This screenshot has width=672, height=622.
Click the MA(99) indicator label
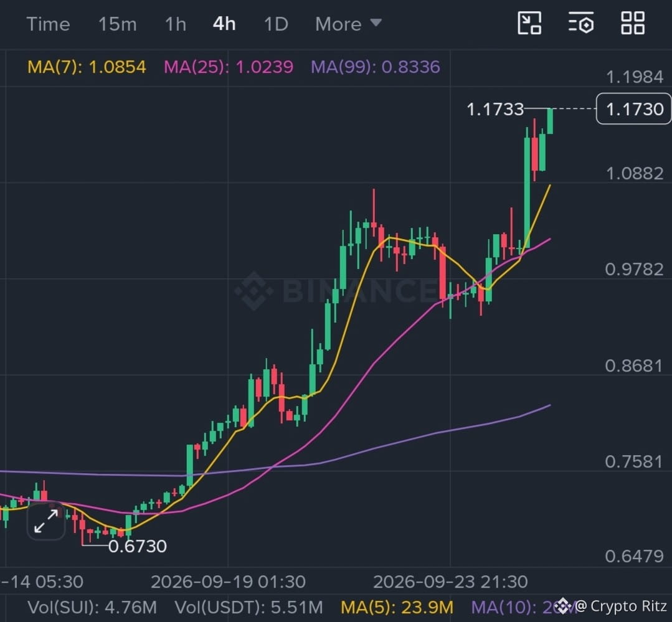(x=376, y=67)
